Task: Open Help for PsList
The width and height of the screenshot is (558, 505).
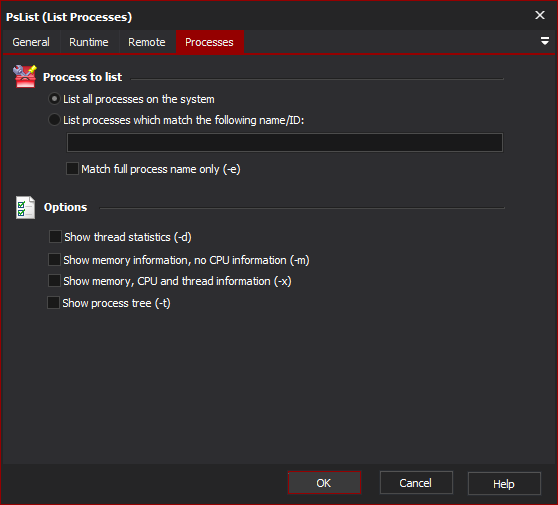Action: pyautogui.click(x=504, y=483)
